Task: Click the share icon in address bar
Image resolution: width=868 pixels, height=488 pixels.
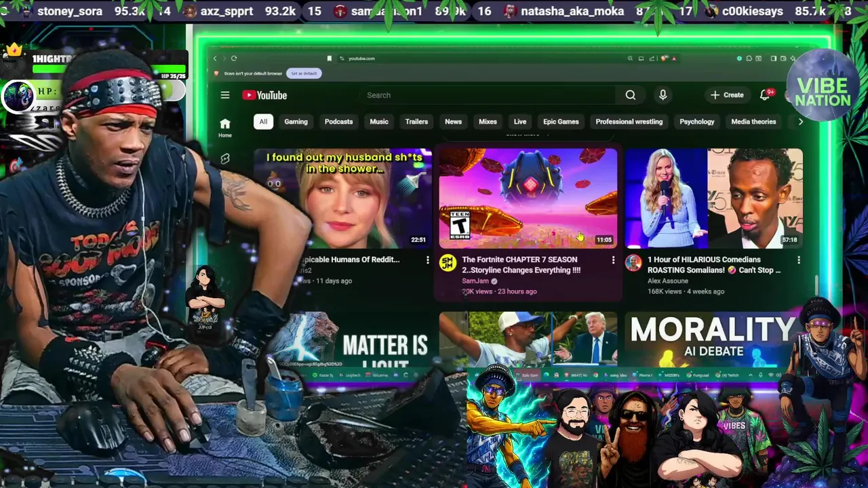Action: [652, 58]
